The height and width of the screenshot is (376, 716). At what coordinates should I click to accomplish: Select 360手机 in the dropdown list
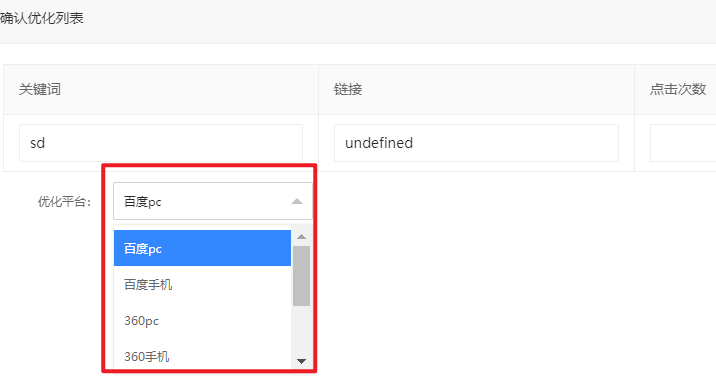pyautogui.click(x=202, y=356)
